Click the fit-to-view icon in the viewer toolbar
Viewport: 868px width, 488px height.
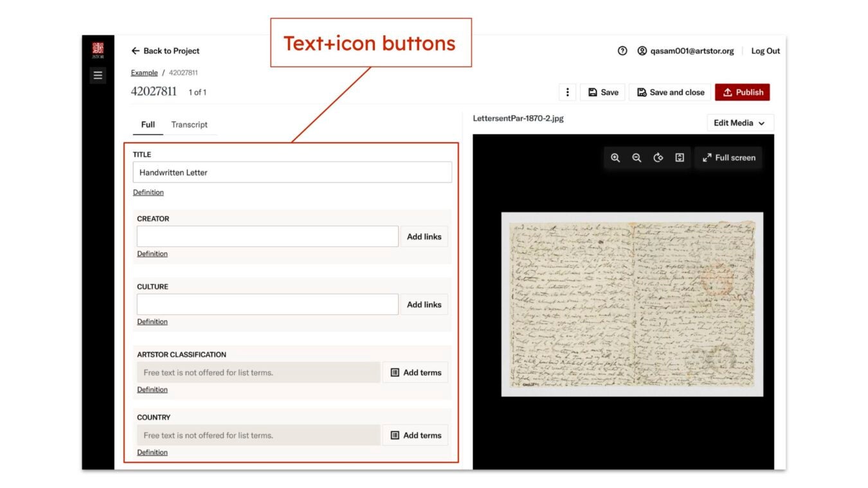click(x=680, y=158)
